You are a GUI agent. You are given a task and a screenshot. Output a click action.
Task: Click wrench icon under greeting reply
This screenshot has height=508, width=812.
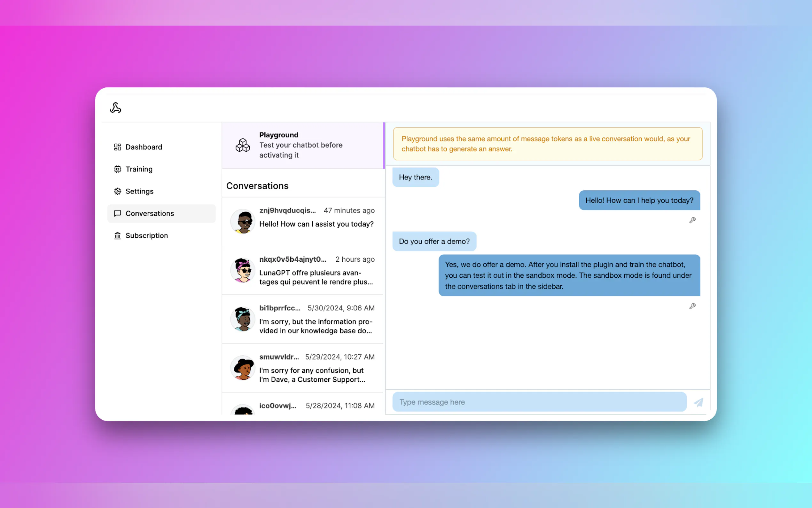(692, 220)
